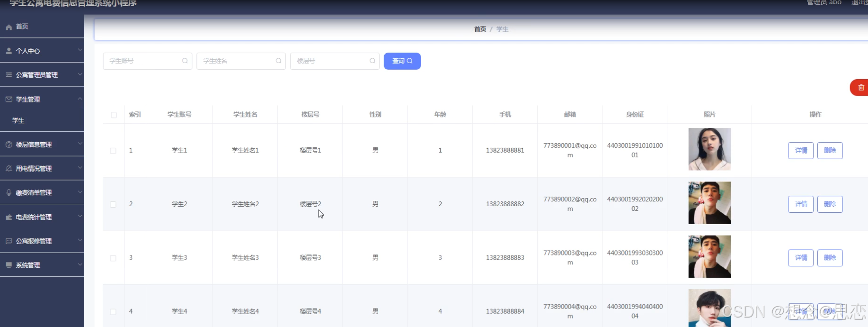The width and height of the screenshot is (868, 327).
Task: Expand the 公寓报修管理 chevron
Action: coord(80,240)
